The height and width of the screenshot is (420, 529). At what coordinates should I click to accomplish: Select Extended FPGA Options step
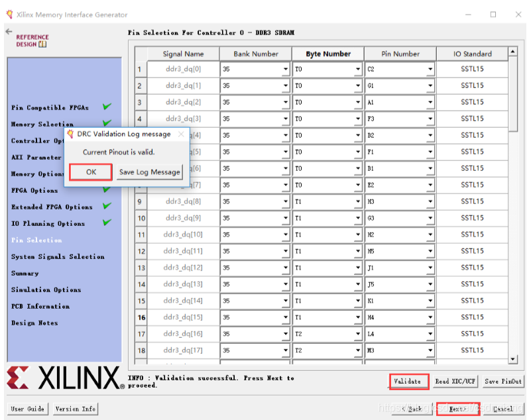coord(52,207)
